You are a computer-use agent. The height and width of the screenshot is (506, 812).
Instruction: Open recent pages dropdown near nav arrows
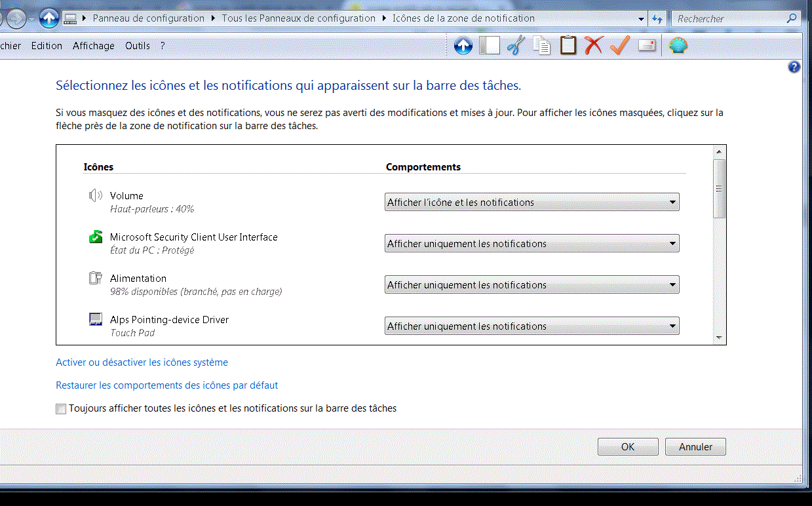pyautogui.click(x=31, y=19)
